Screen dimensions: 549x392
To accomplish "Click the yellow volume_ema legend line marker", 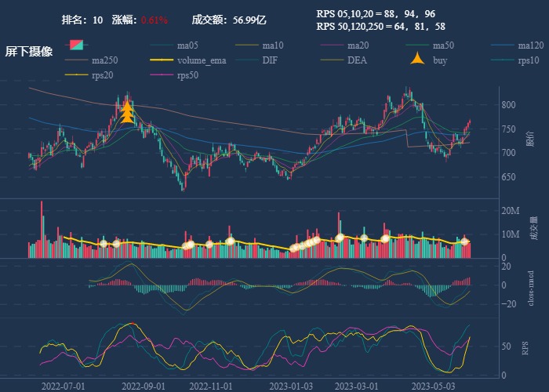I will point(162,60).
